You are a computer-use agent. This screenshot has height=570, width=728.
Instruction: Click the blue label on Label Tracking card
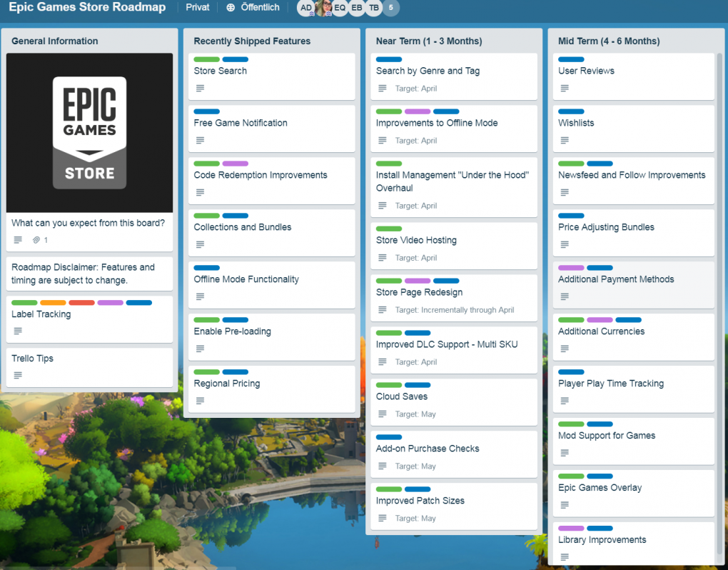point(139,302)
